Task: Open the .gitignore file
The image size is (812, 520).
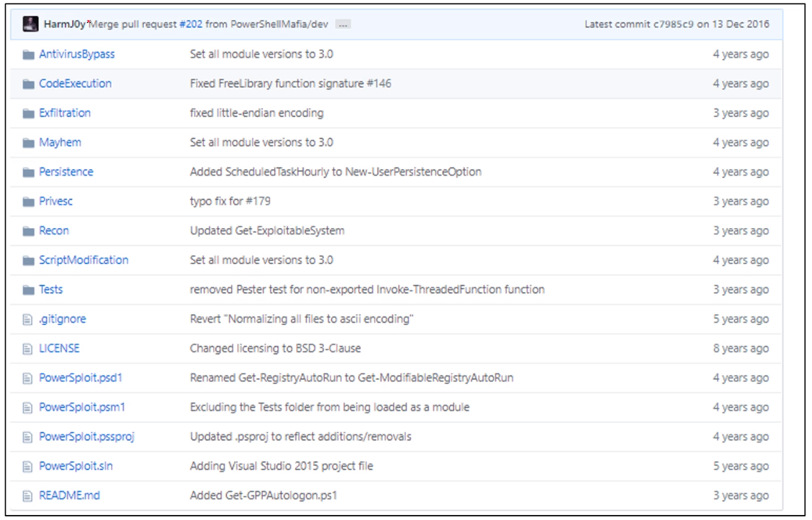Action: tap(63, 319)
